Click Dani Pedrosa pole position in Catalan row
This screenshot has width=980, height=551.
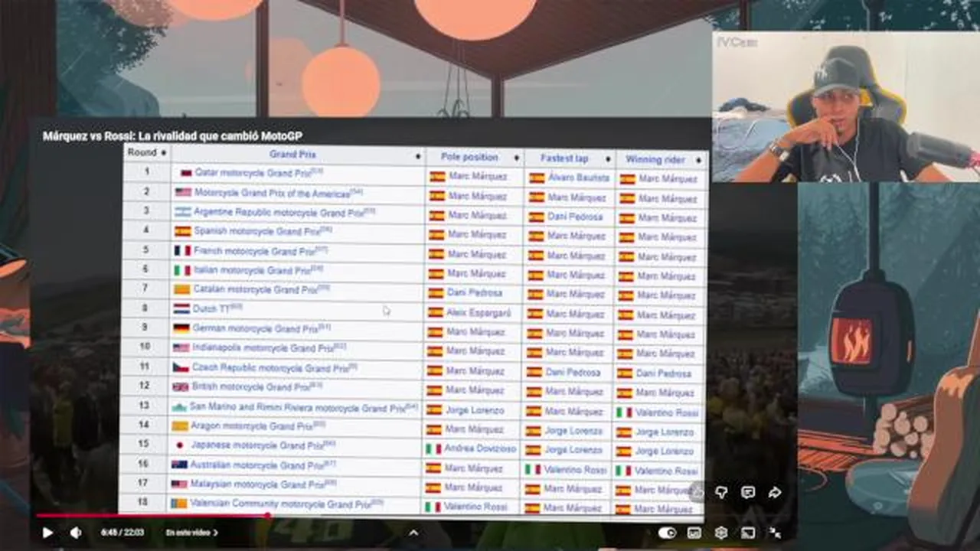(x=475, y=292)
